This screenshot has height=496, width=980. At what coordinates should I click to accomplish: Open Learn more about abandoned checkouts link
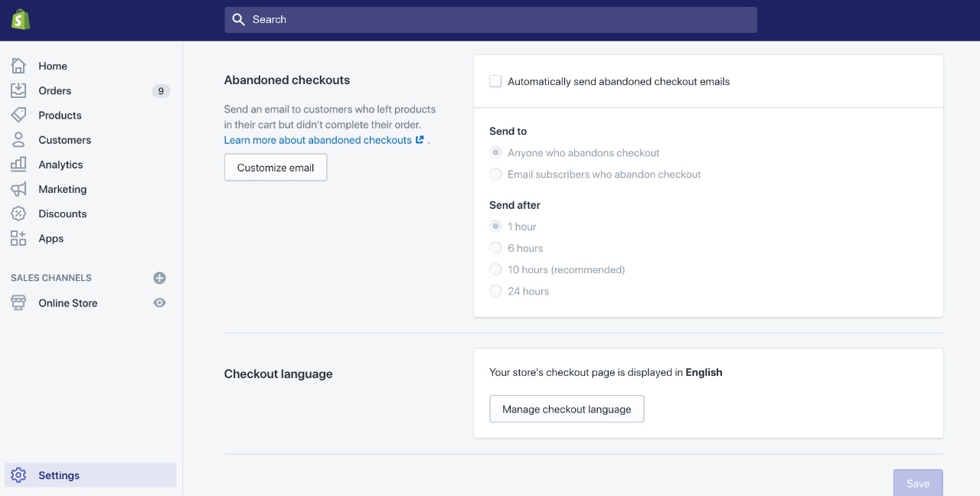click(318, 140)
